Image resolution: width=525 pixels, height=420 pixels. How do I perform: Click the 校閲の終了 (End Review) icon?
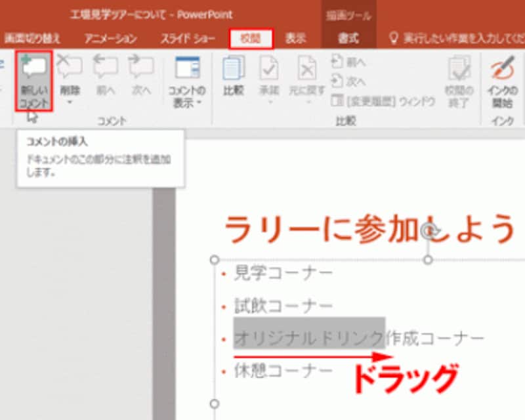[x=459, y=68]
